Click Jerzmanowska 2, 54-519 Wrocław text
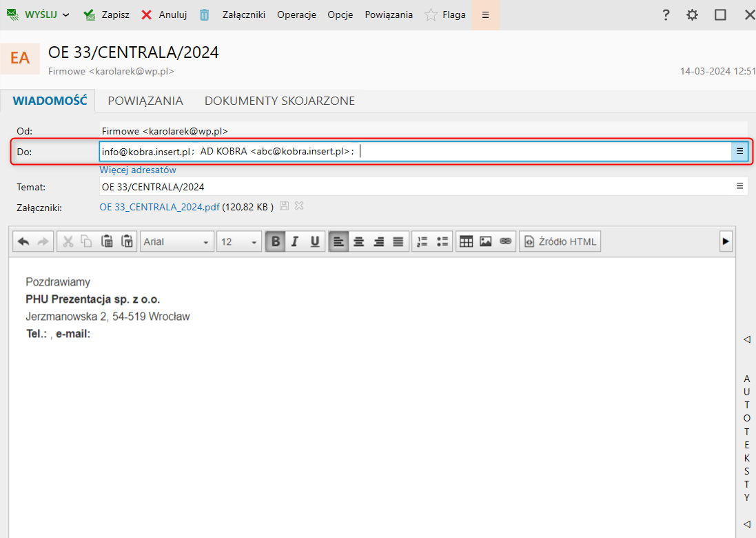 [108, 317]
